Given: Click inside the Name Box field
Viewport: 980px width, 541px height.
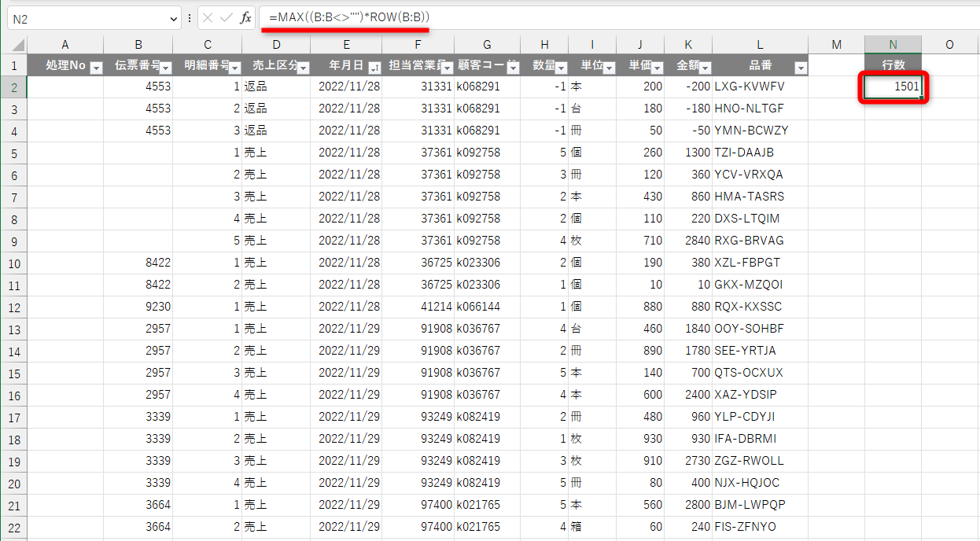Looking at the screenshot, I should click(79, 17).
